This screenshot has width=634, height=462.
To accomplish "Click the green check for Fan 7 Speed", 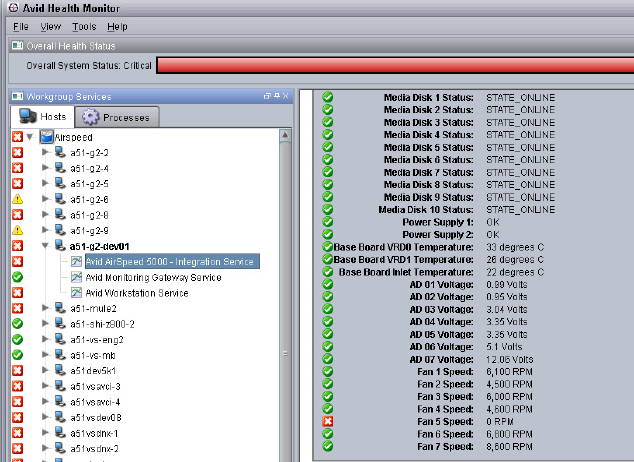I will click(328, 446).
